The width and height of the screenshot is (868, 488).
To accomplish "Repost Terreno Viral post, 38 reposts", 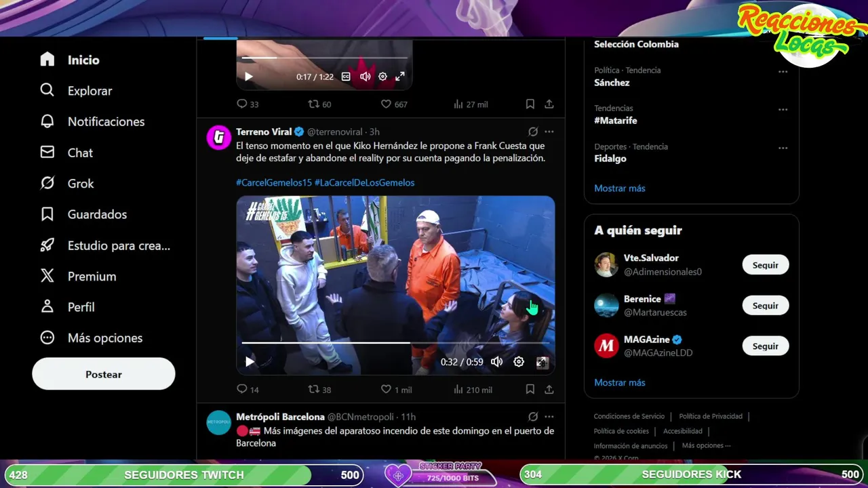I will (x=319, y=390).
